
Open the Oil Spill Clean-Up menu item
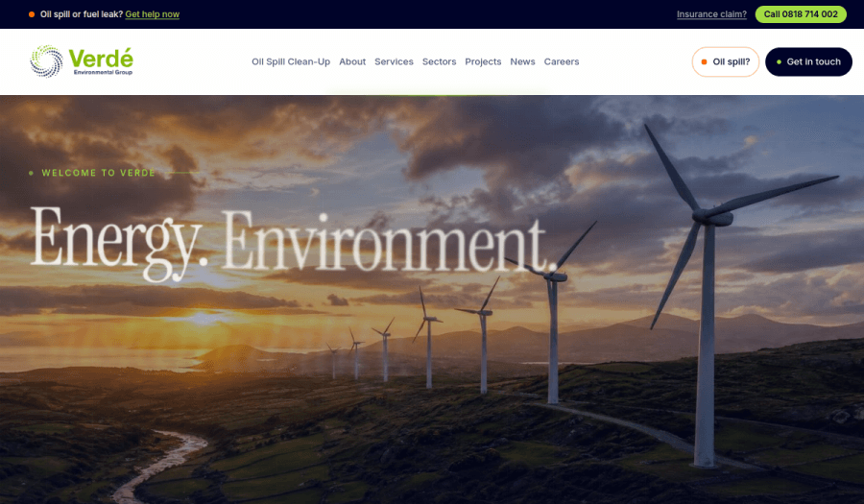[291, 61]
